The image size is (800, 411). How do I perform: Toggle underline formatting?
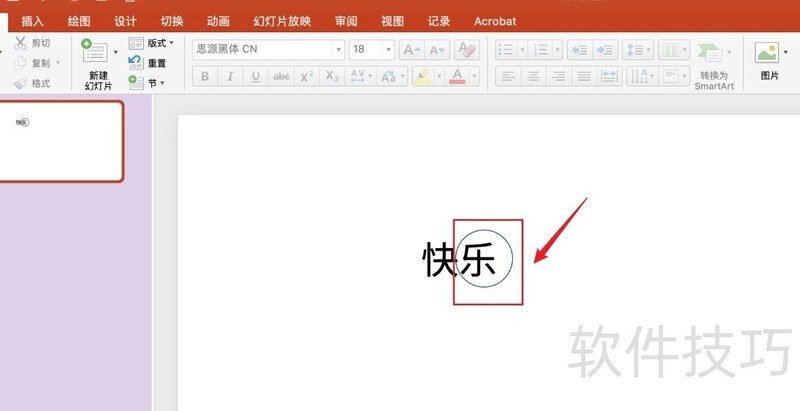pos(256,76)
